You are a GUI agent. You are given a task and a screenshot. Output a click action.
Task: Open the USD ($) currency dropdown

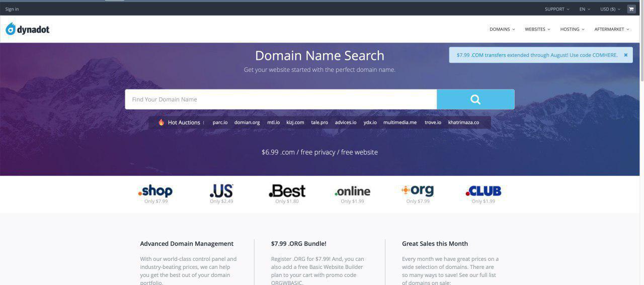(610, 9)
